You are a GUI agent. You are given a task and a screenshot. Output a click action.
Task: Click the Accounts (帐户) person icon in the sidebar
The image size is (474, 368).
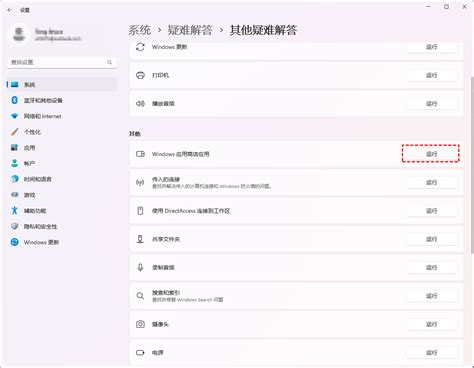coord(14,163)
